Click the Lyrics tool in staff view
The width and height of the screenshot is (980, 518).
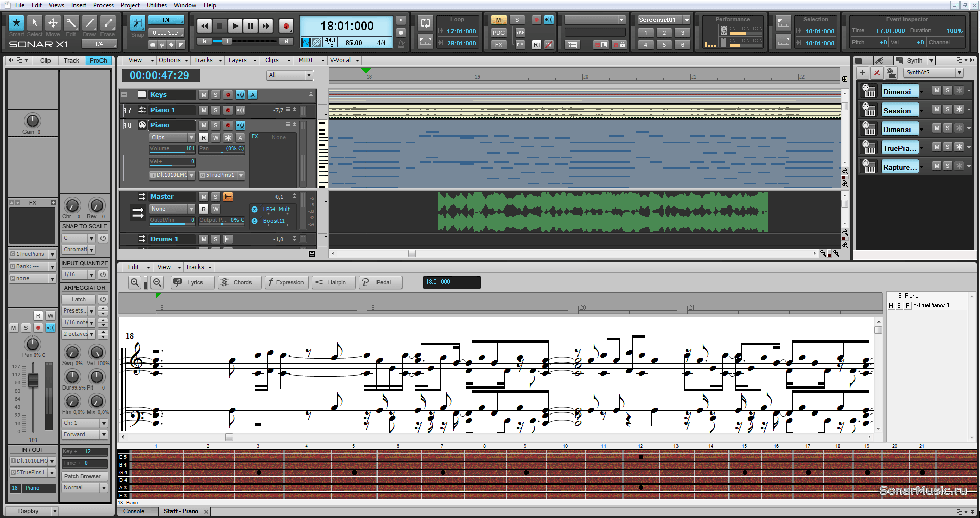(x=192, y=282)
